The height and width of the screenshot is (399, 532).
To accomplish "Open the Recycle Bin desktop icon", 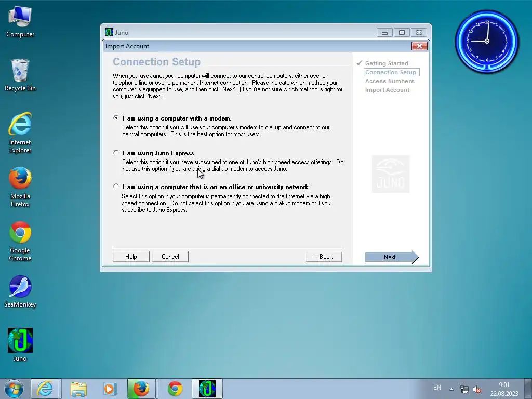I will pos(20,75).
